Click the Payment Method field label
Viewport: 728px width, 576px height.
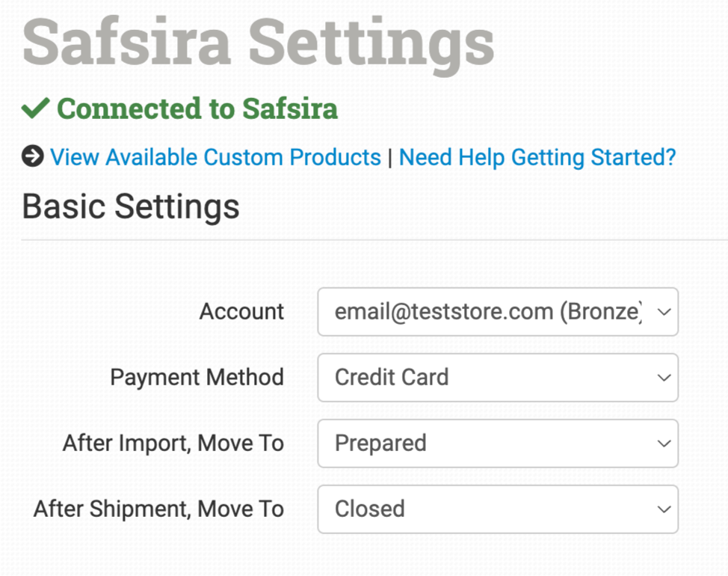point(197,378)
